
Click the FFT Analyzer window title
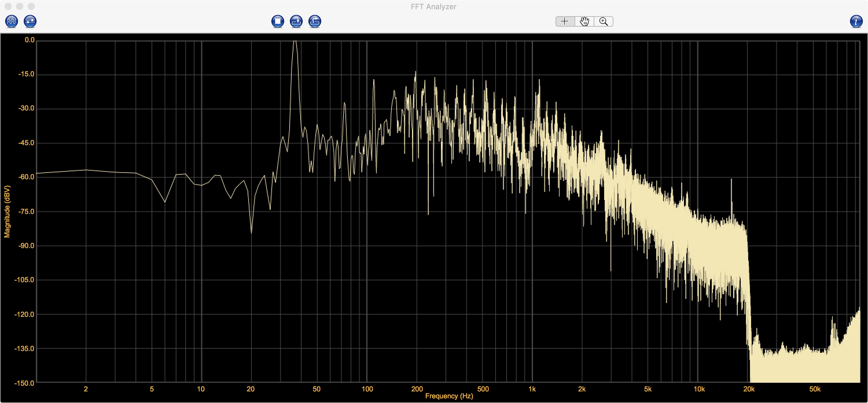click(x=433, y=7)
